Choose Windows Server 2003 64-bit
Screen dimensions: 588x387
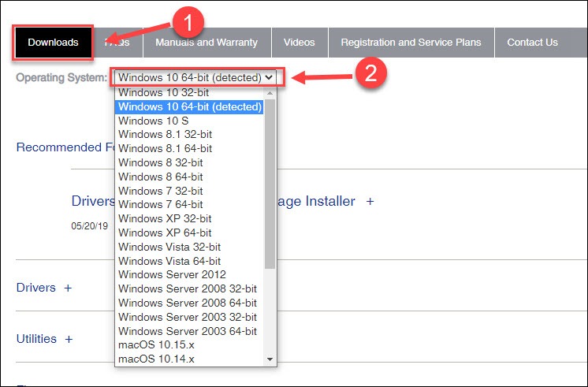189,332
